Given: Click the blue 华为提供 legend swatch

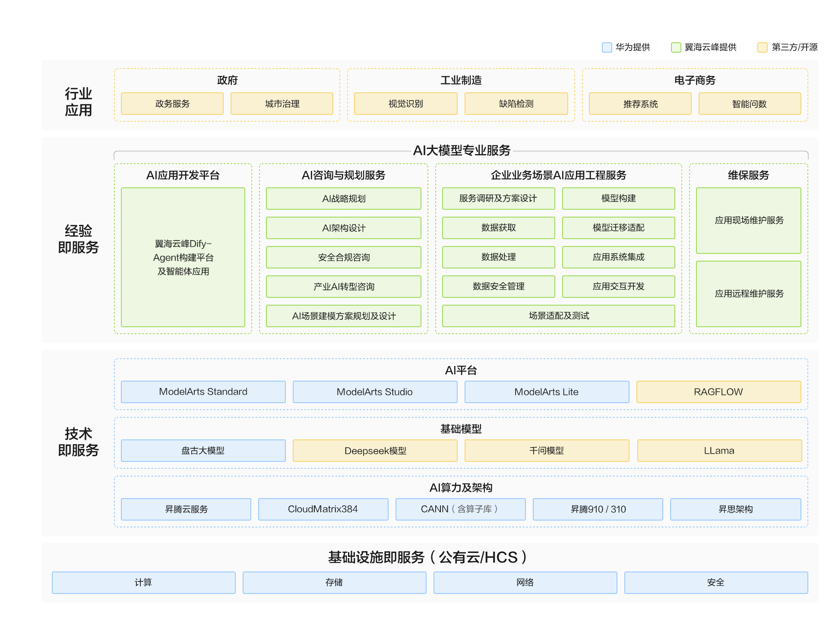Looking at the screenshot, I should pos(607,47).
